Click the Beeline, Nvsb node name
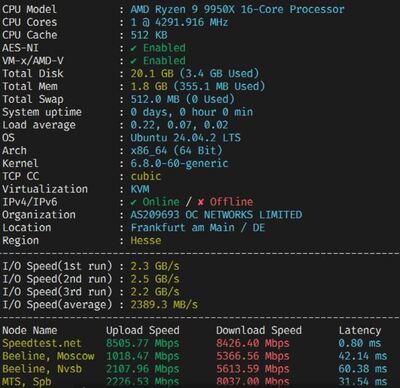This screenshot has height=388, width=400. click(42, 369)
